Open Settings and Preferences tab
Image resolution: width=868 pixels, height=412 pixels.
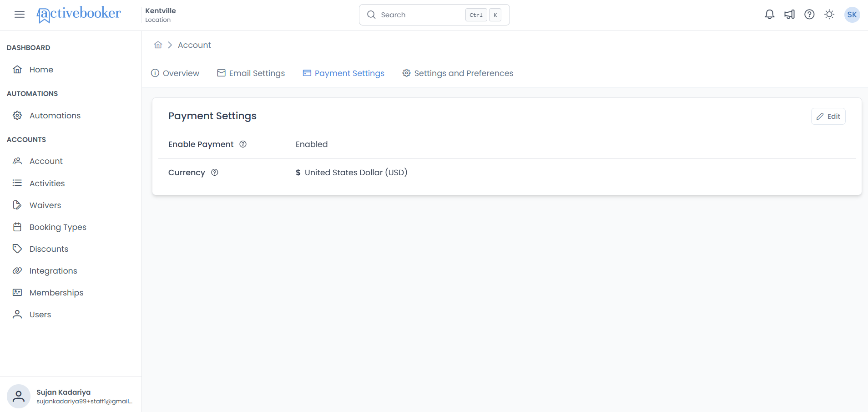coord(458,73)
